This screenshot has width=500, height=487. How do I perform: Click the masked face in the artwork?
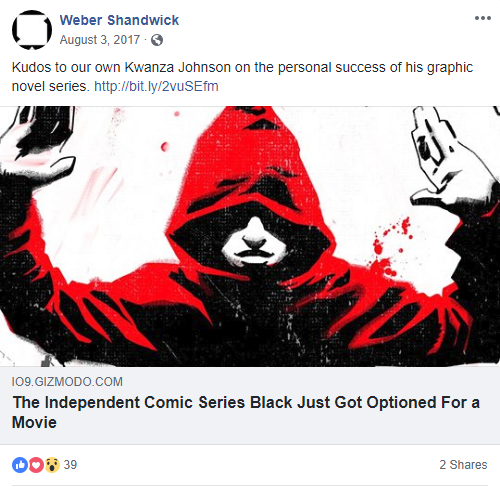coord(255,243)
